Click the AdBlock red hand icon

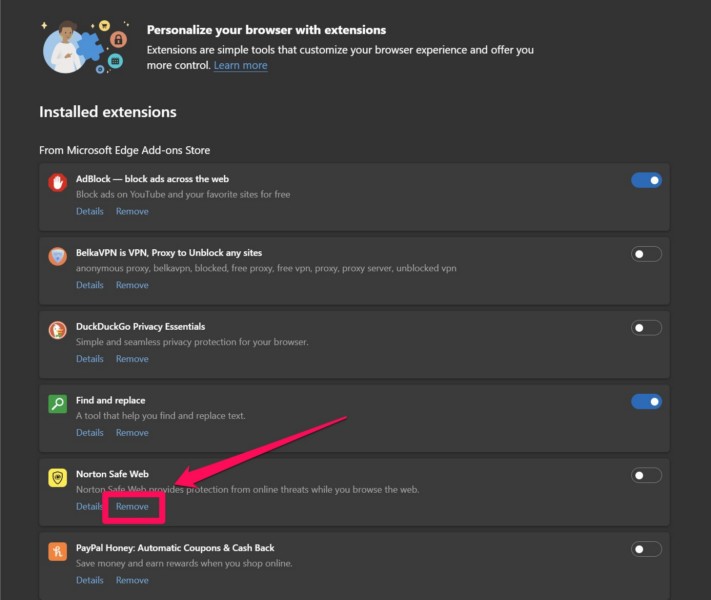tap(58, 182)
